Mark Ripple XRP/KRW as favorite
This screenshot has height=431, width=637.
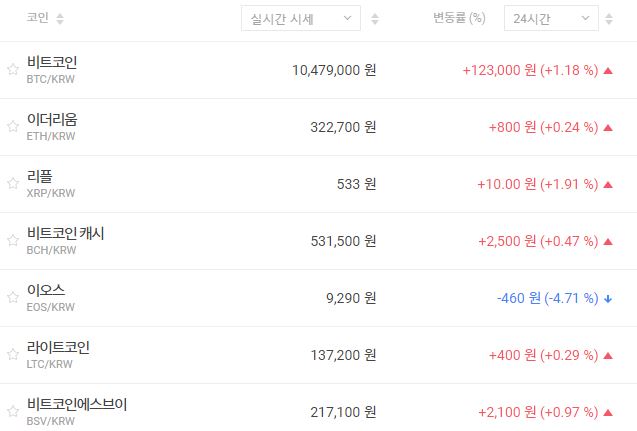13,184
